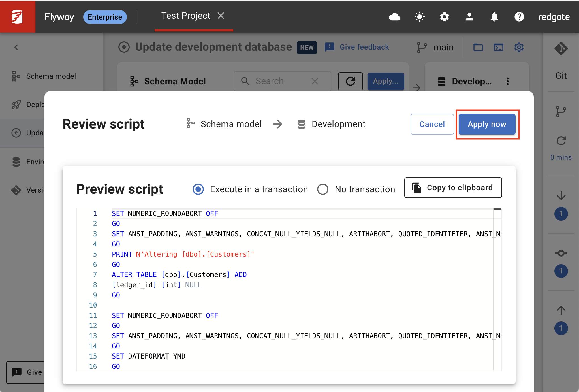Clear the Schema Model search box
Viewport: 579px width, 392px height.
click(315, 81)
